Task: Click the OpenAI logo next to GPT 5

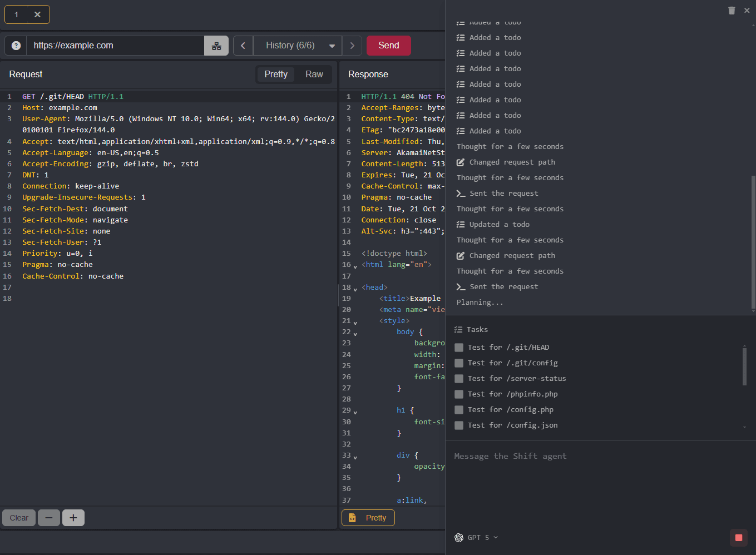Action: pos(459,537)
